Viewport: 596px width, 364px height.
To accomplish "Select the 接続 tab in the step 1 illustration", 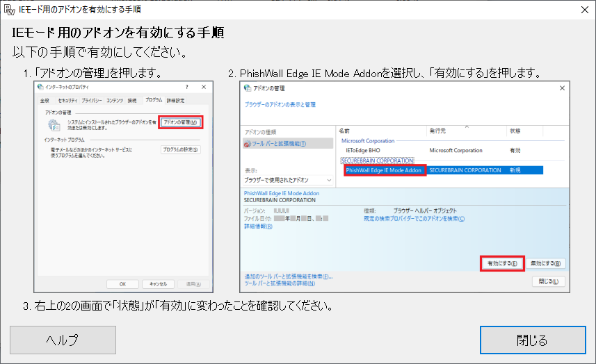I will 132,101.
